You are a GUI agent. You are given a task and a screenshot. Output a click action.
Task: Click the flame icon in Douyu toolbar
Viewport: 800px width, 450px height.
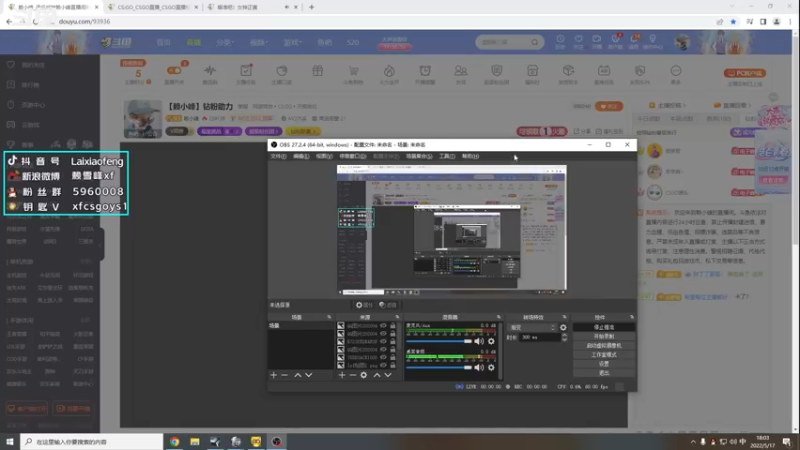click(x=389, y=71)
